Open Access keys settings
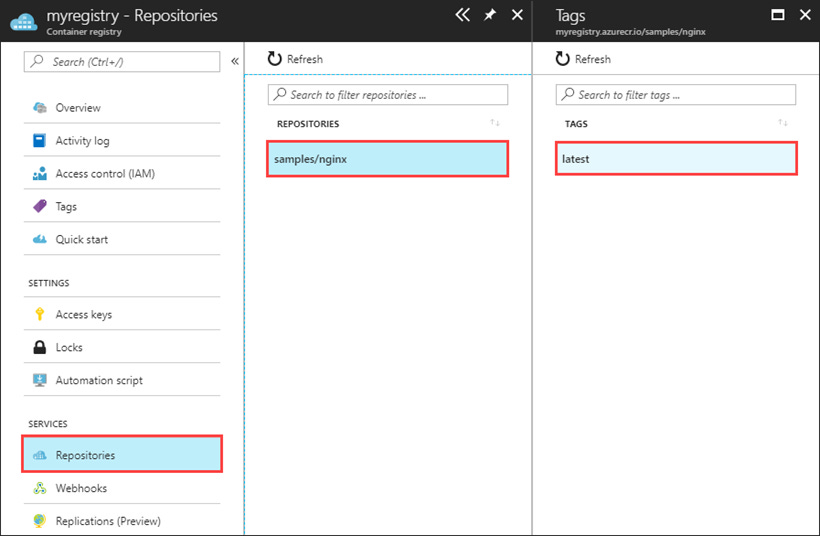 (122, 314)
